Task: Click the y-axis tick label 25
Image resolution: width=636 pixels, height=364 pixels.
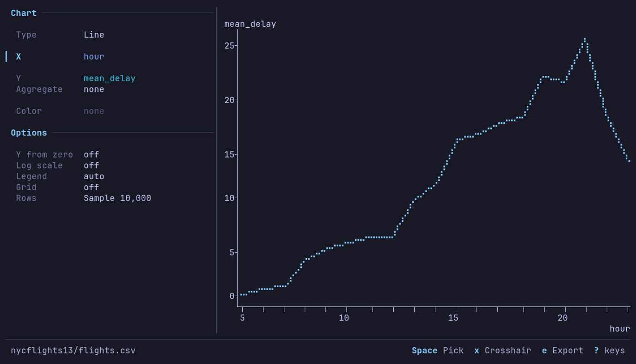Action: click(230, 46)
